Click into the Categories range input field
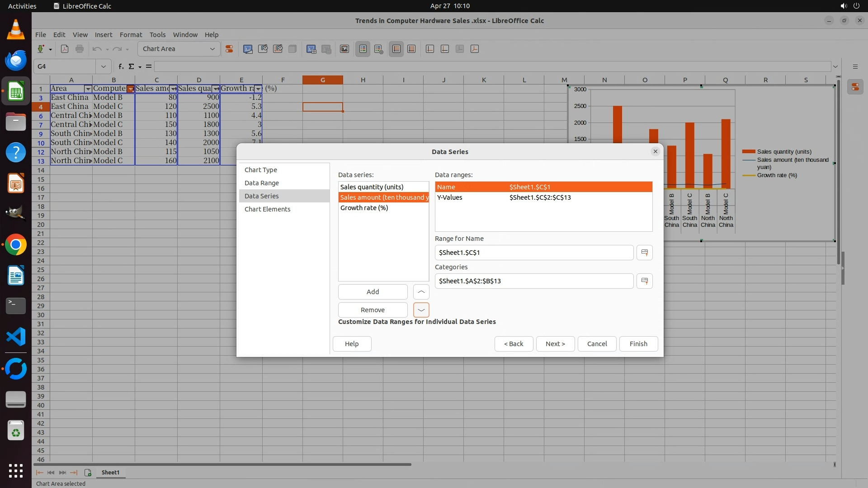 pos(533,281)
